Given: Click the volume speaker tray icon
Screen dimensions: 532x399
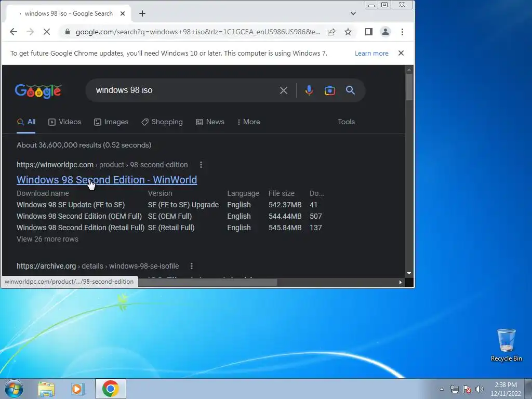Looking at the screenshot, I should click(x=480, y=389).
